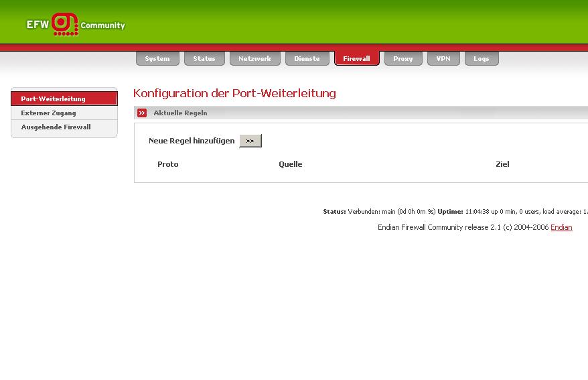Navigate to the Proxy tab
Image resolution: width=588 pixels, height=380 pixels.
(x=402, y=59)
